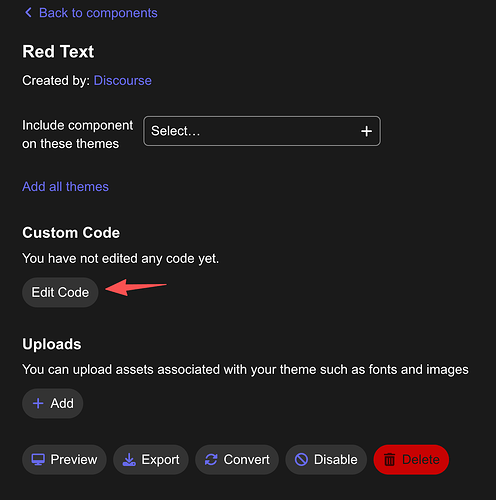Delete the Red Text component
Viewport: 496px width, 500px height.
coord(411,460)
